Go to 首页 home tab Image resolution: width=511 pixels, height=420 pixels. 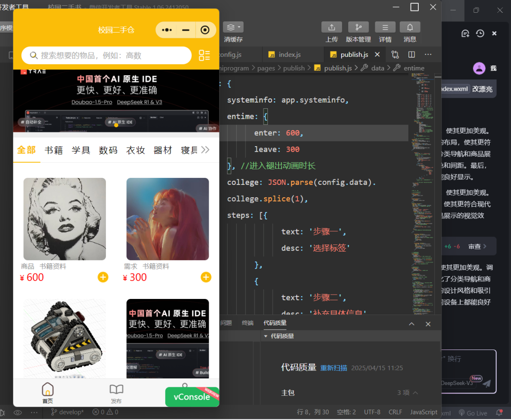click(x=48, y=393)
